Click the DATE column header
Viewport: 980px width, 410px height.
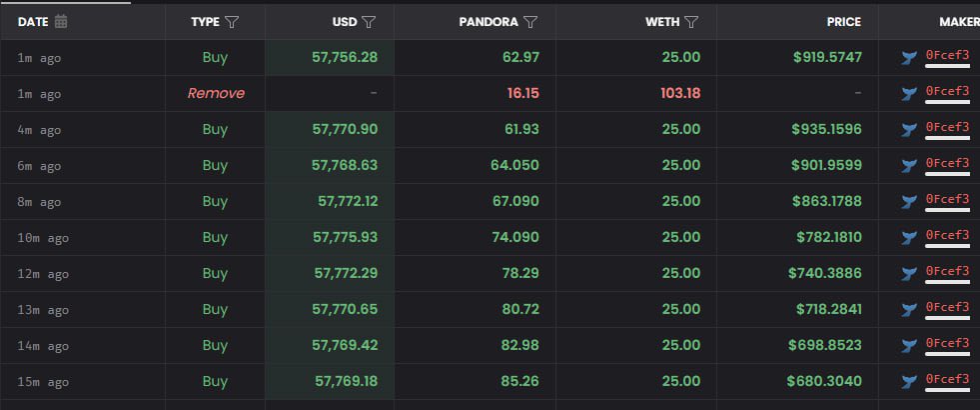(33, 22)
